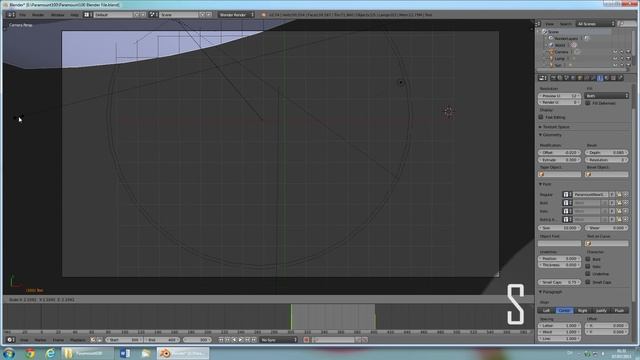Toggle Camera visibility eye in outliner
Image resolution: width=640 pixels, height=360 pixels.
(x=615, y=52)
